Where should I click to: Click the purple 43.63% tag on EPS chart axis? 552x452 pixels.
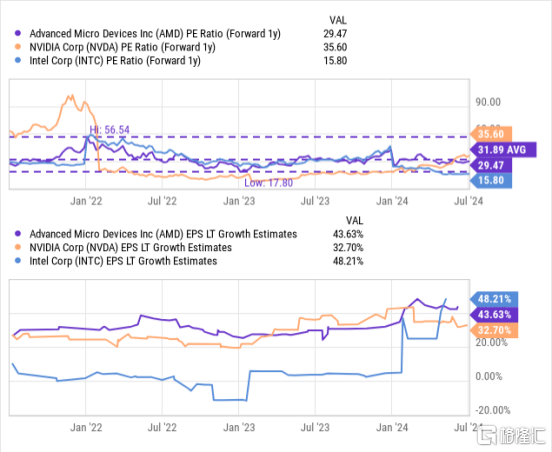(x=494, y=315)
